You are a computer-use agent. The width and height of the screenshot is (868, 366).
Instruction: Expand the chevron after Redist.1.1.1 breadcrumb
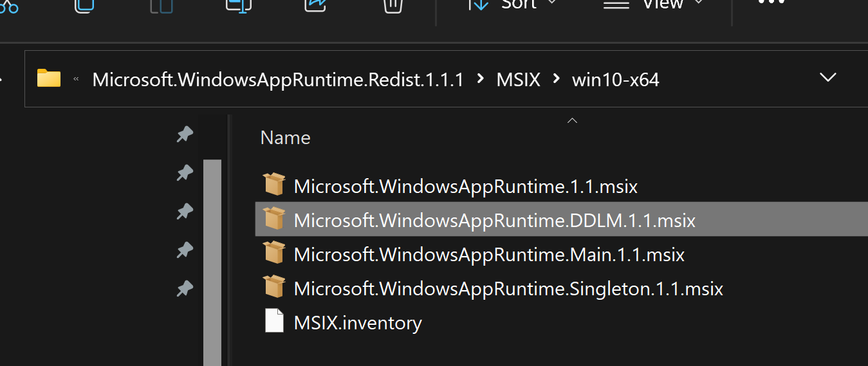pos(480,79)
